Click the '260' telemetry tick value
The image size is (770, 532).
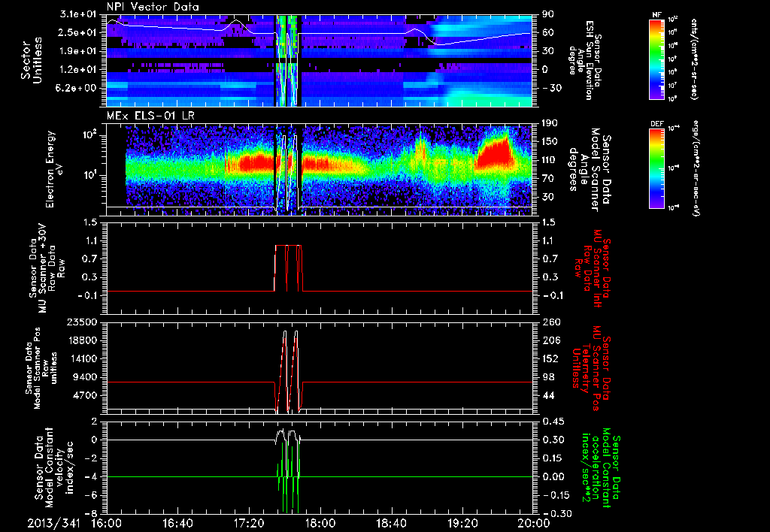click(x=550, y=322)
